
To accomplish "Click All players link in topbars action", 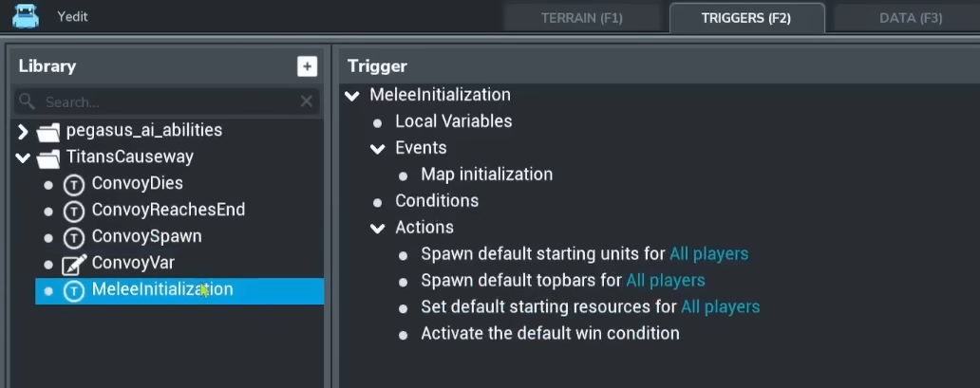I will (x=666, y=281).
